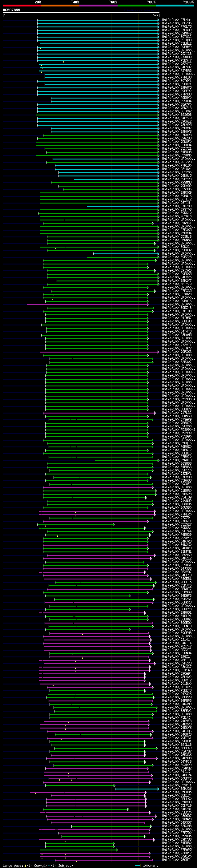Click the purple segment of the identity legend
The height and width of the screenshot is (868, 197).
(x=98, y=6)
